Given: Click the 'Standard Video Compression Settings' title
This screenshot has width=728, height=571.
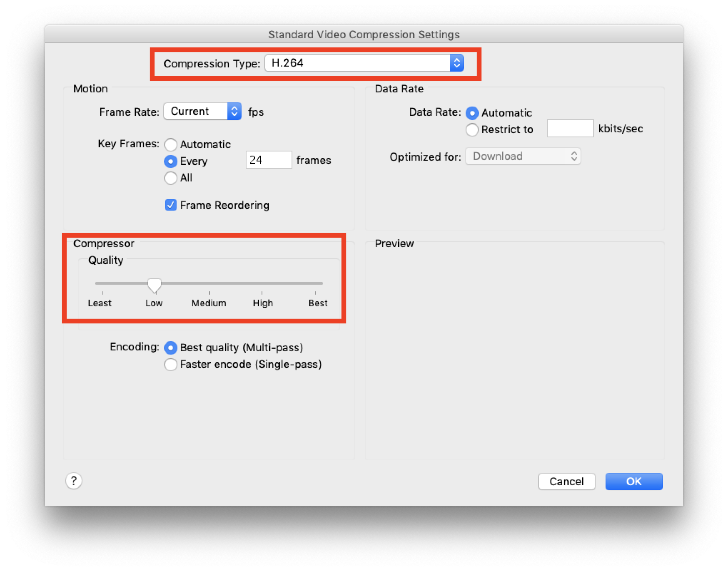Looking at the screenshot, I should pos(364,35).
